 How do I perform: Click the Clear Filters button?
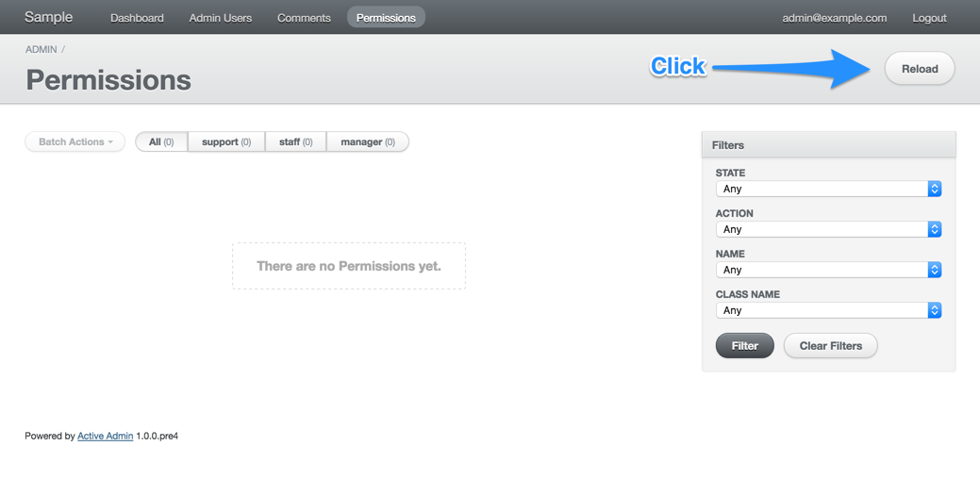[830, 346]
